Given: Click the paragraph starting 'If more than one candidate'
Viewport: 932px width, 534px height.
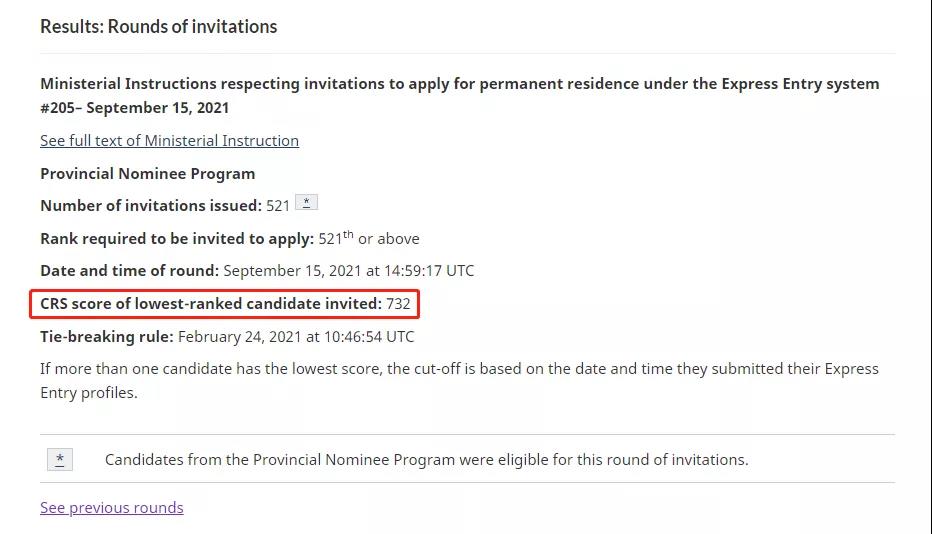Looking at the screenshot, I should [x=459, y=381].
